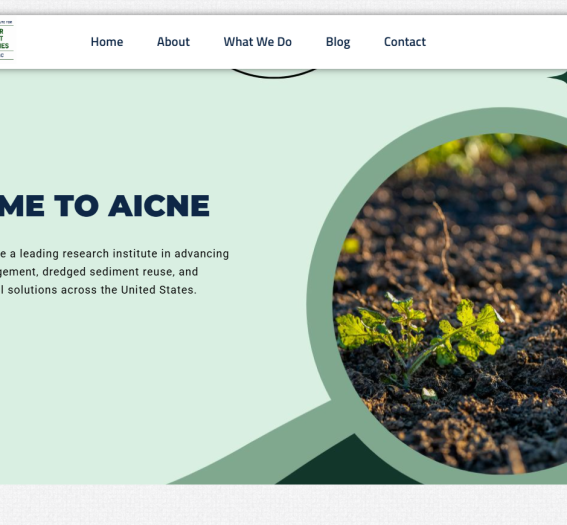Screen dimensions: 567x525
Task: Open the Contact page
Action: click(405, 42)
